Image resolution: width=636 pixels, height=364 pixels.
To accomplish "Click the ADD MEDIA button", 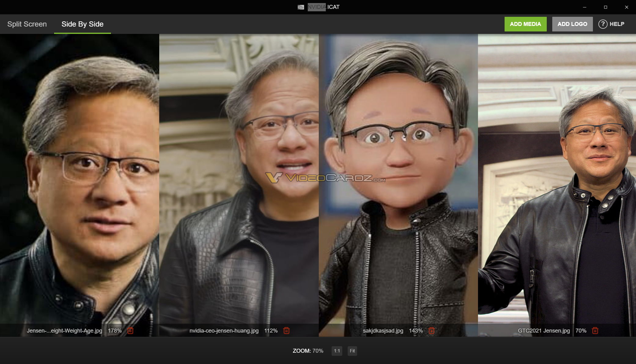I will pyautogui.click(x=525, y=24).
